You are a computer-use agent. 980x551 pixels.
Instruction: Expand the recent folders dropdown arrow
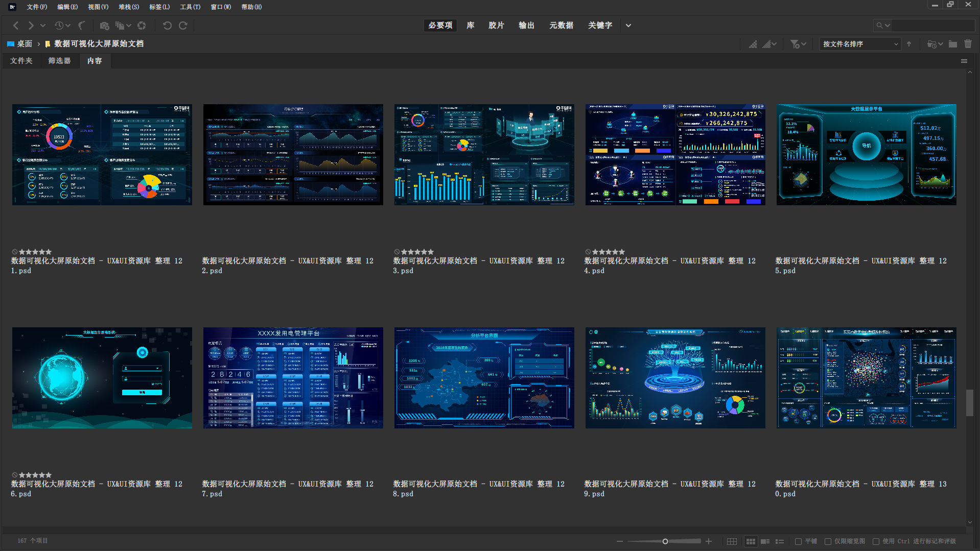(941, 44)
